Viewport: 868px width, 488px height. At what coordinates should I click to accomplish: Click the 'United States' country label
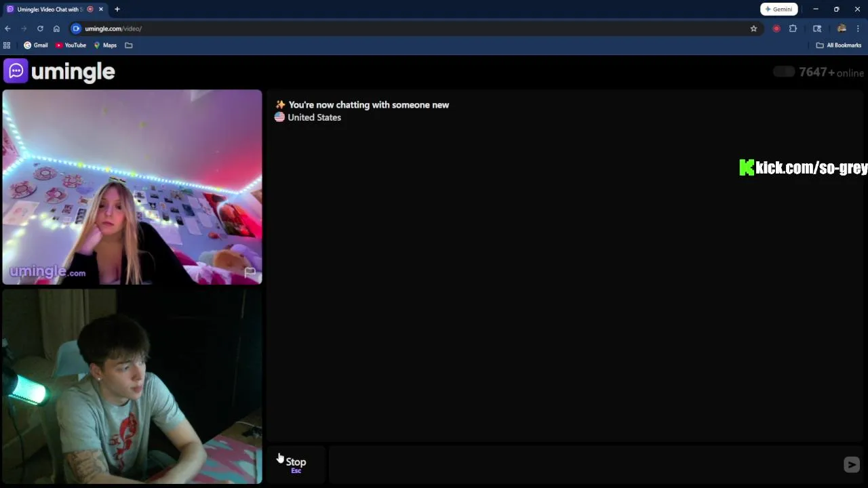(x=314, y=117)
